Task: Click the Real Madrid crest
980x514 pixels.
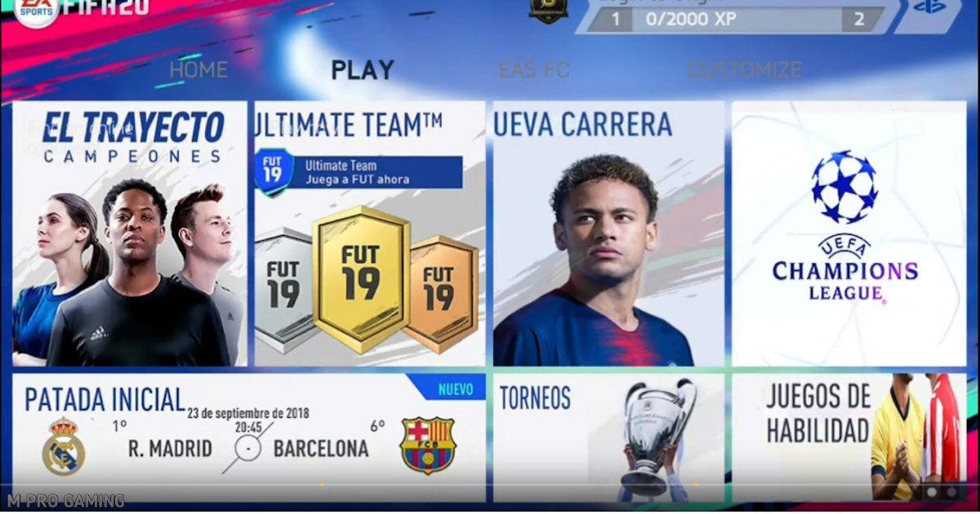Action: point(64,445)
